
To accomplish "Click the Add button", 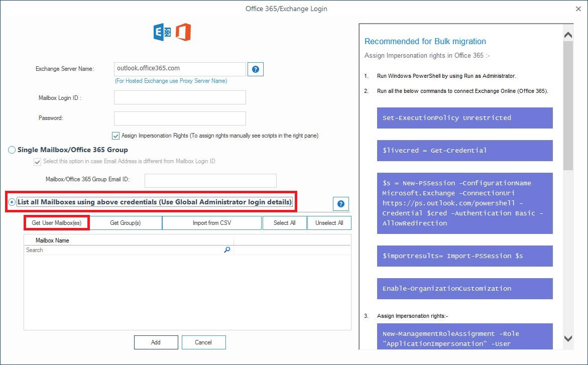I will coord(156,342).
